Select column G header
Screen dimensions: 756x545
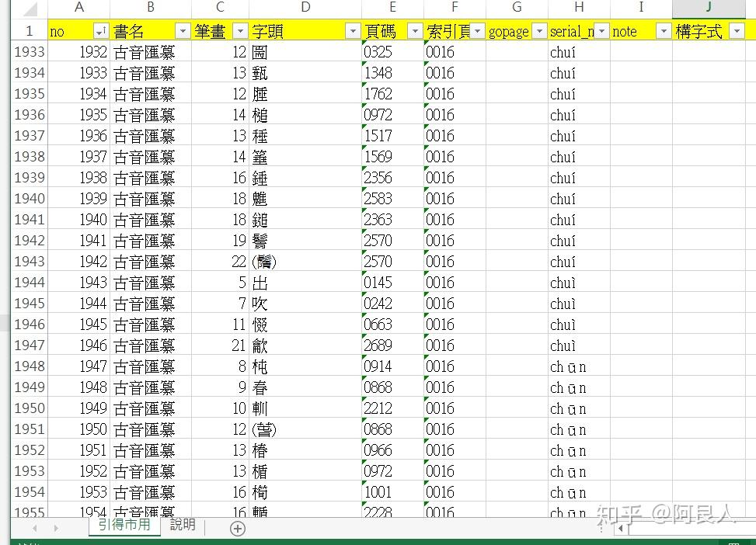pyautogui.click(x=517, y=8)
